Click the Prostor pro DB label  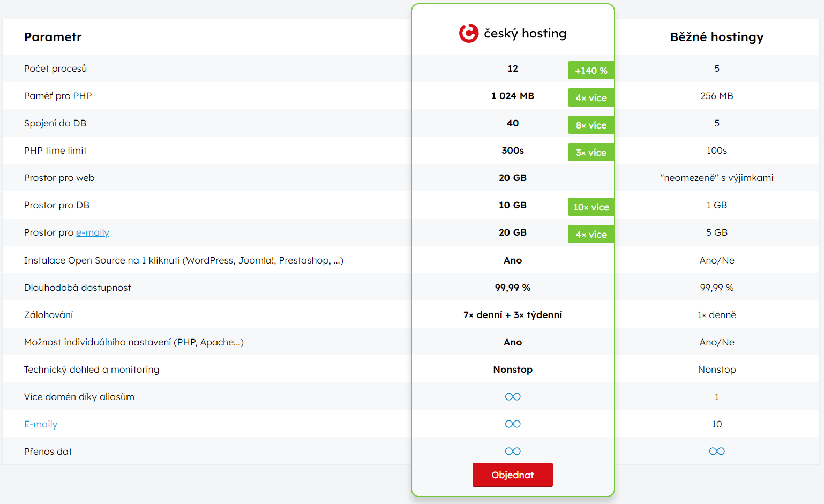(x=57, y=205)
